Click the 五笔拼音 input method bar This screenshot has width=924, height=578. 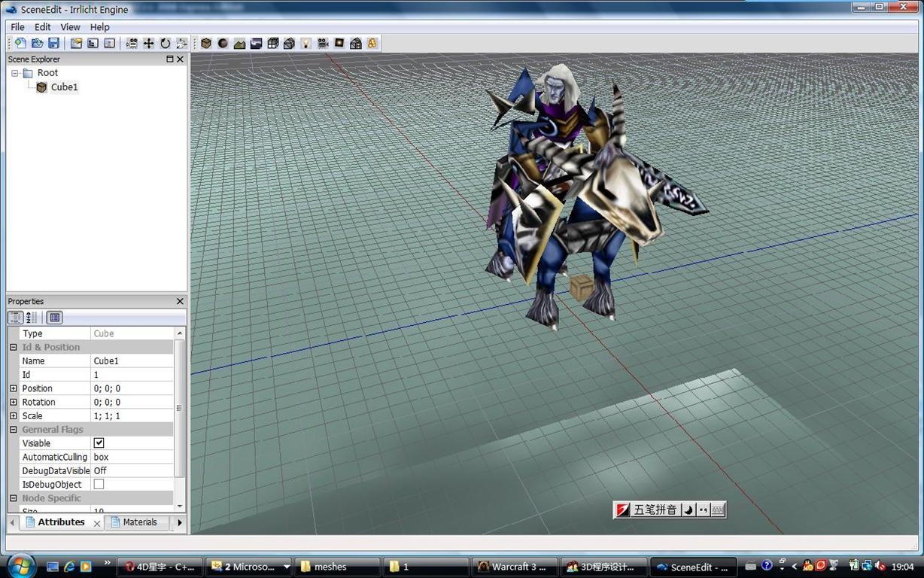670,510
